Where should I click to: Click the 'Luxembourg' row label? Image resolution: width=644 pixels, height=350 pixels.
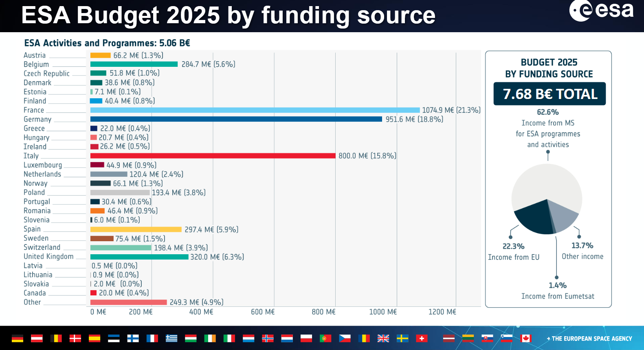tap(43, 165)
